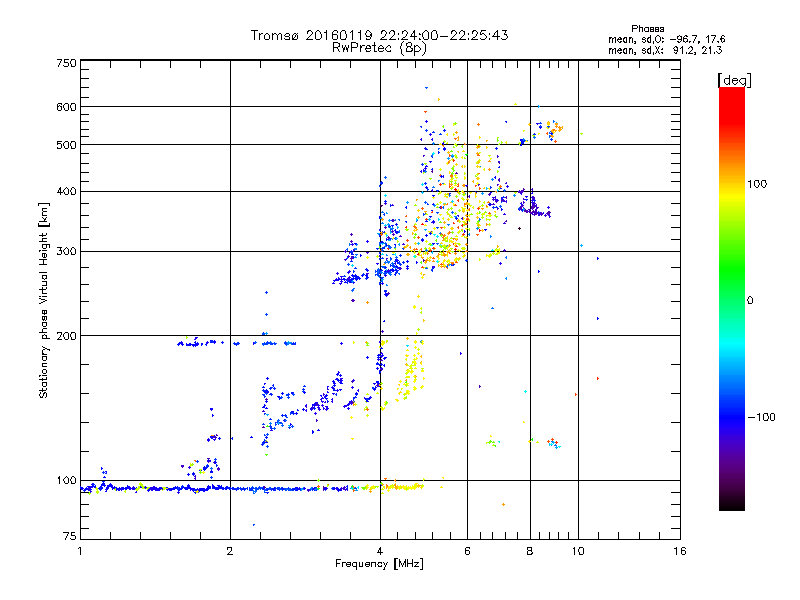
Task: Click the 'Stationary phase Virtual Height [km]' axis label
Action: click(x=44, y=301)
